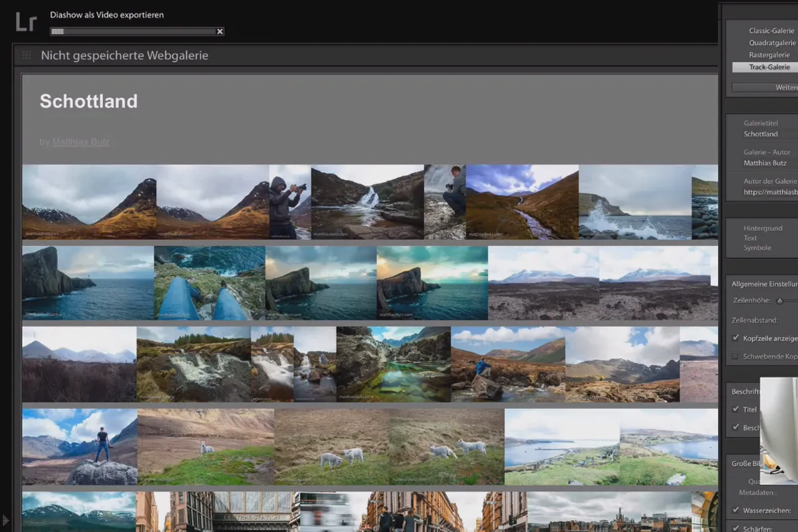Open the Matthias Butz author link
This screenshot has width=798, height=532.
pos(81,142)
